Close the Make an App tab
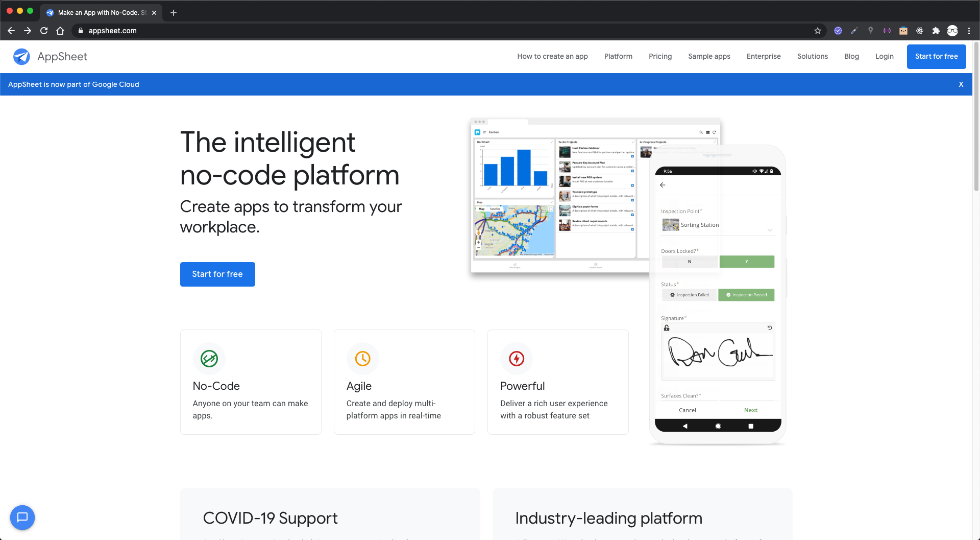 point(154,13)
